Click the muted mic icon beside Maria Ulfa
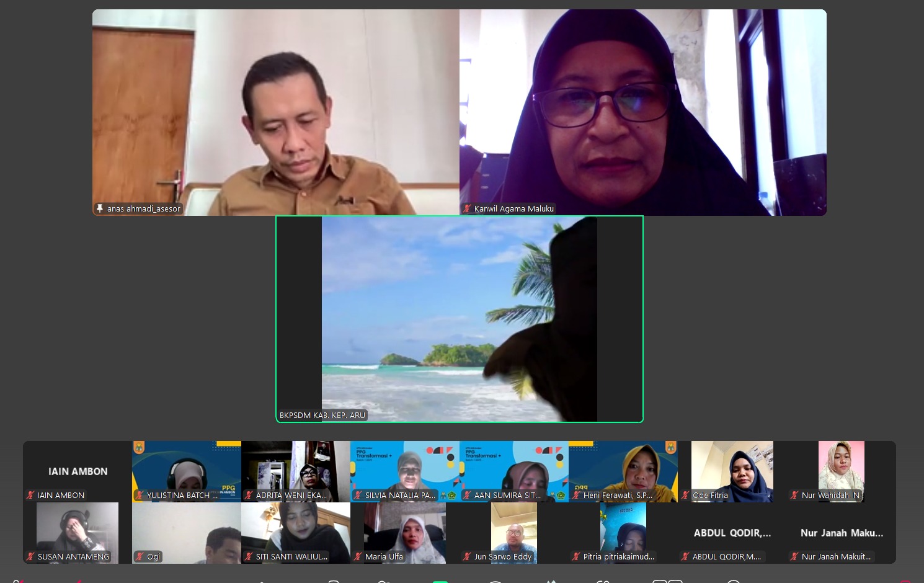Screen dimensions: 924x583 point(358,556)
